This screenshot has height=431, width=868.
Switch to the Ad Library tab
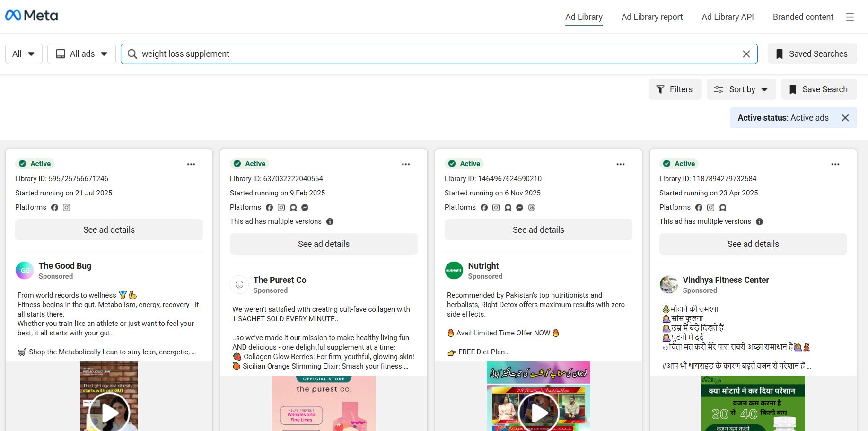click(584, 17)
